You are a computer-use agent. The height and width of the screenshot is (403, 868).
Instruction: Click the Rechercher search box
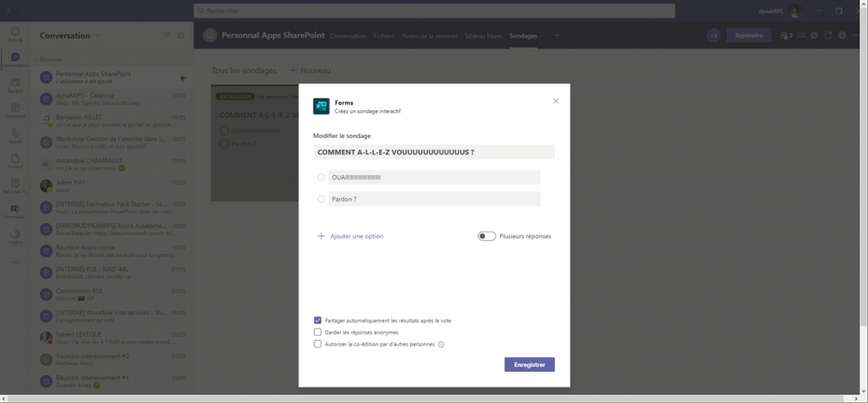coord(434,11)
